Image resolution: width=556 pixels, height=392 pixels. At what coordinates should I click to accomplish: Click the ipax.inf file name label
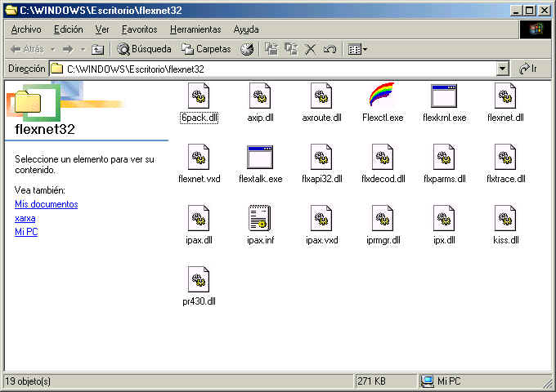(260, 240)
